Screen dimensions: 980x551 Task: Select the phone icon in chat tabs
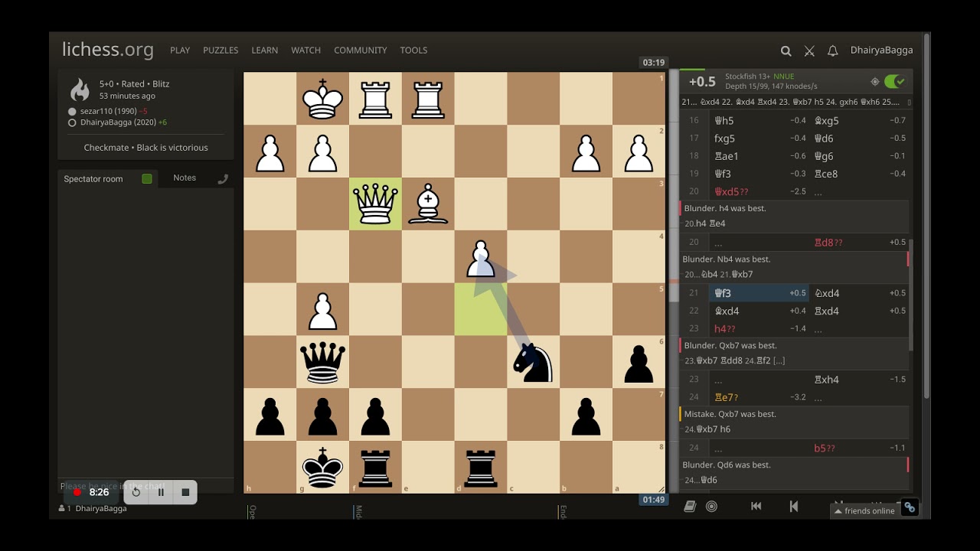(223, 179)
